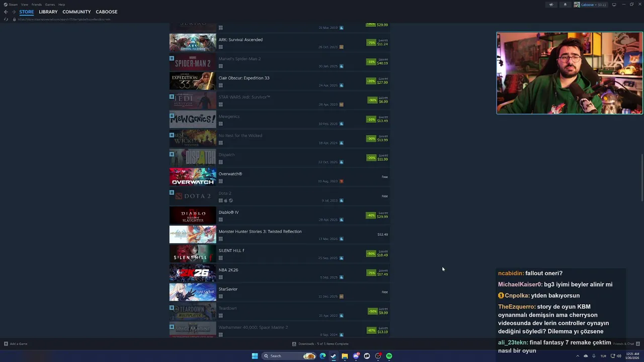Click the Steam taskbar icon

[x=334, y=356]
